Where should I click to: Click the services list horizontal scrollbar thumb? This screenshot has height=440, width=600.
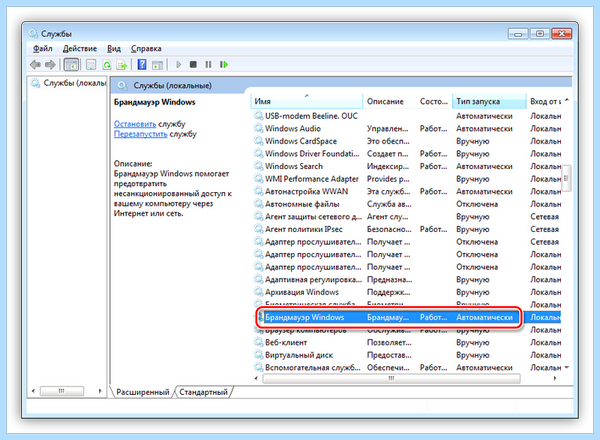[x=391, y=378]
